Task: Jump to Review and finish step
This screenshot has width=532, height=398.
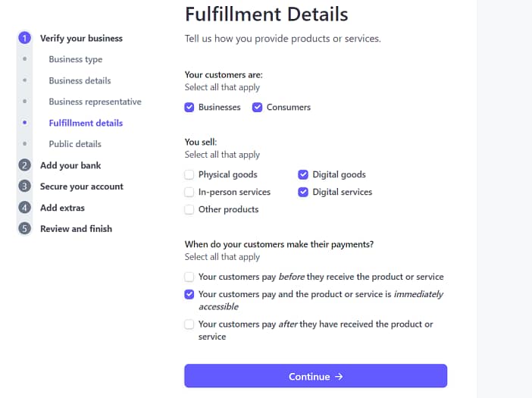Action: coord(76,229)
